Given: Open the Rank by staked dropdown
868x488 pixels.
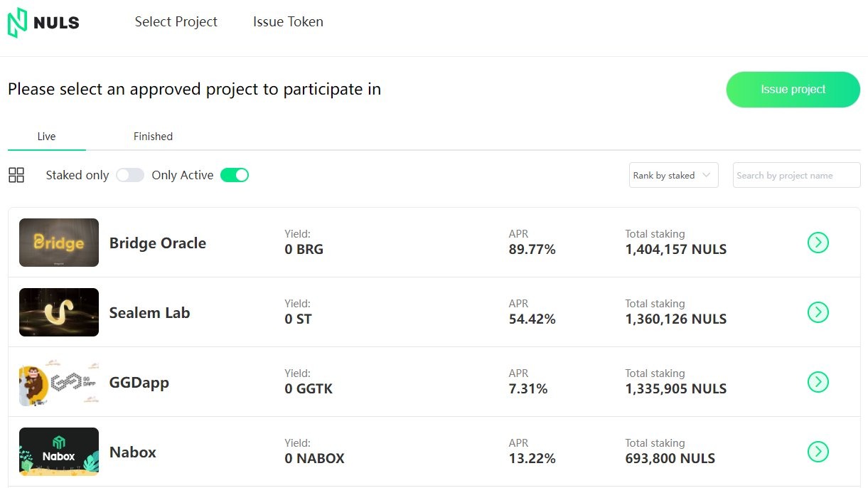Looking at the screenshot, I should pos(673,175).
